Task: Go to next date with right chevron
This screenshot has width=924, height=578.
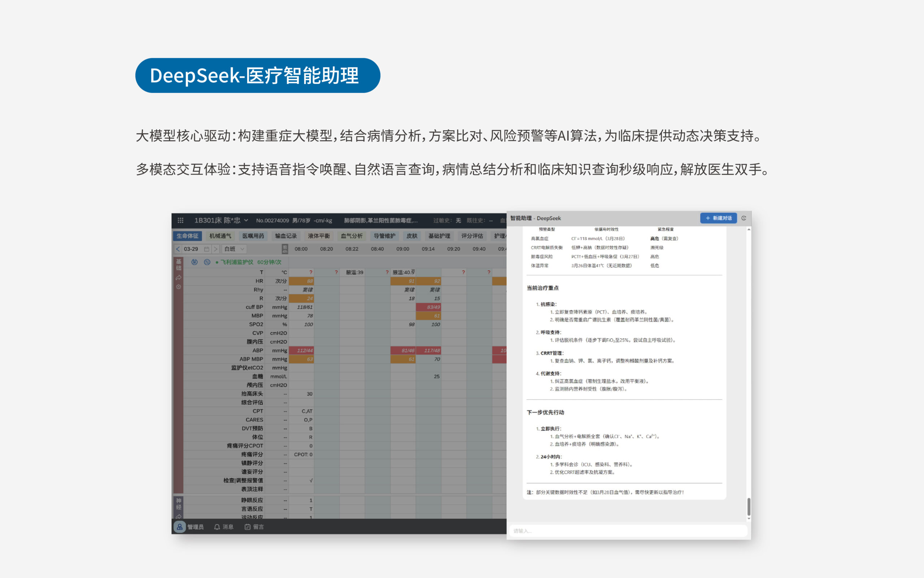Action: pyautogui.click(x=215, y=249)
